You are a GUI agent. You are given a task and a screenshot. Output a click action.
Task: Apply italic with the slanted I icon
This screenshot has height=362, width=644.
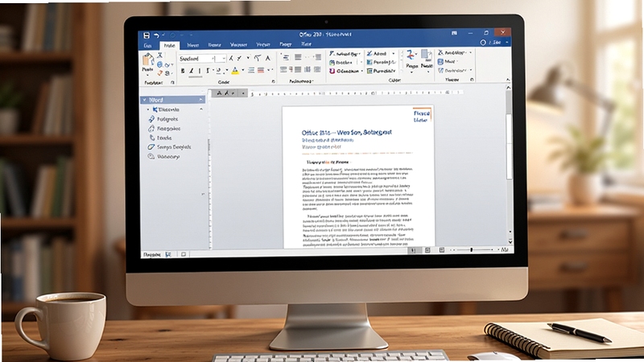click(192, 71)
